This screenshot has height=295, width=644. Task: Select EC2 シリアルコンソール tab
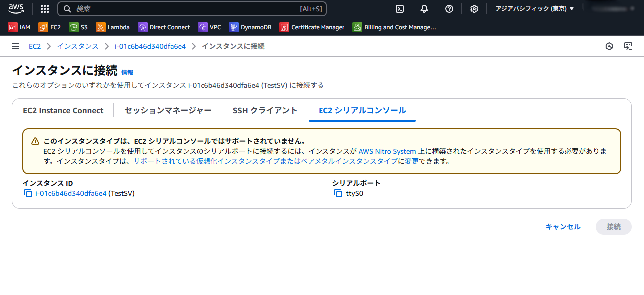[362, 111]
